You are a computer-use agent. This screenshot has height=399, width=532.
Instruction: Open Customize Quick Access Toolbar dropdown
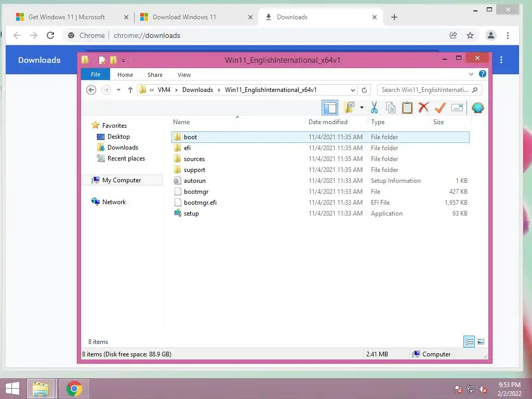(124, 60)
